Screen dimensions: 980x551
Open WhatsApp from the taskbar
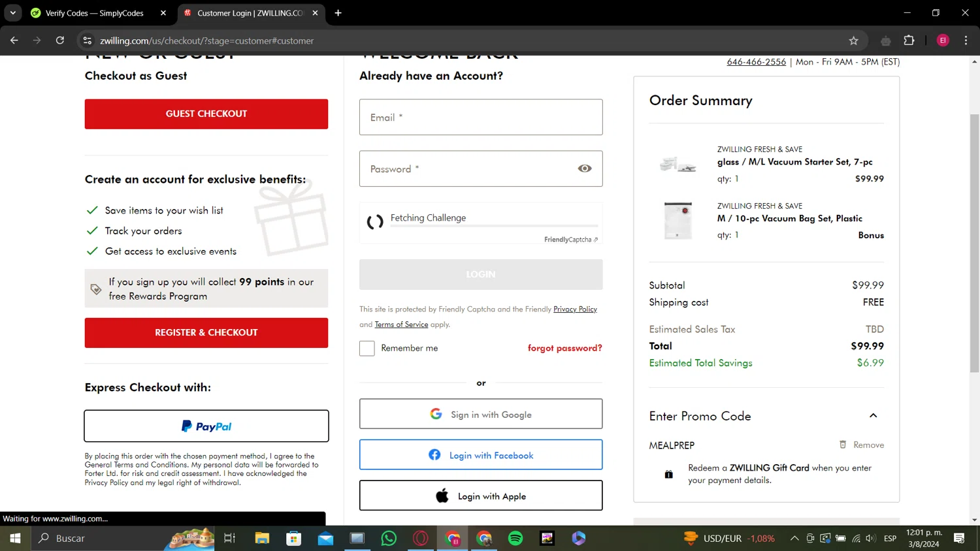(389, 539)
